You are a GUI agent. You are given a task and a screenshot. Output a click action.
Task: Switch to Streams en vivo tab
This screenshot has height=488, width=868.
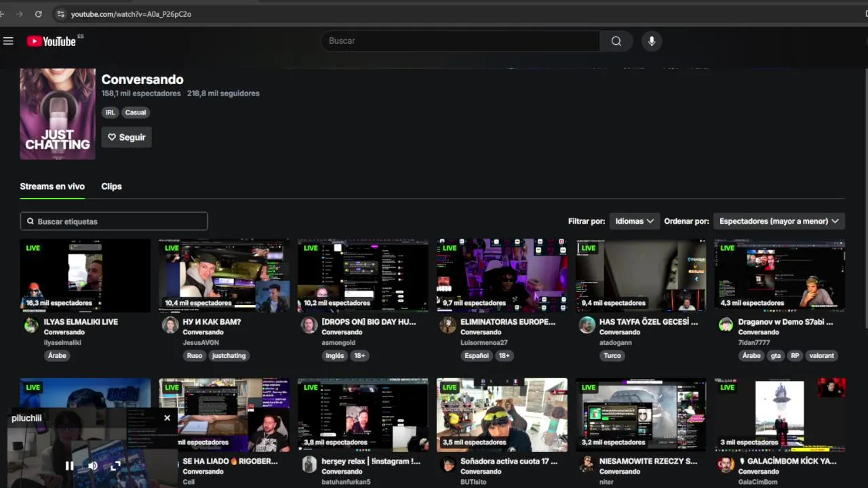pyautogui.click(x=52, y=186)
